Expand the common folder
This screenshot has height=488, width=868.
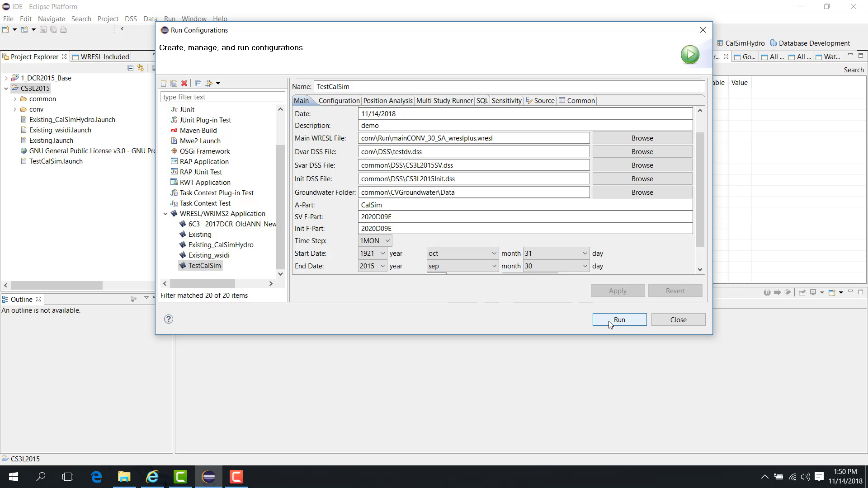point(15,99)
